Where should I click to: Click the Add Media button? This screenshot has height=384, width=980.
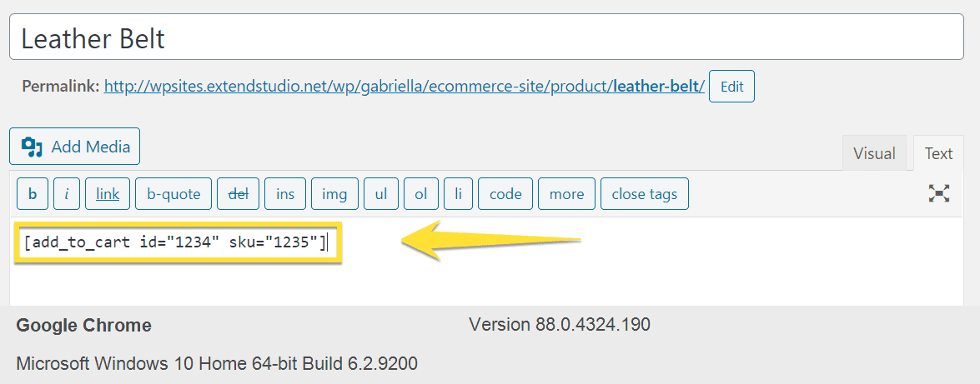click(74, 147)
